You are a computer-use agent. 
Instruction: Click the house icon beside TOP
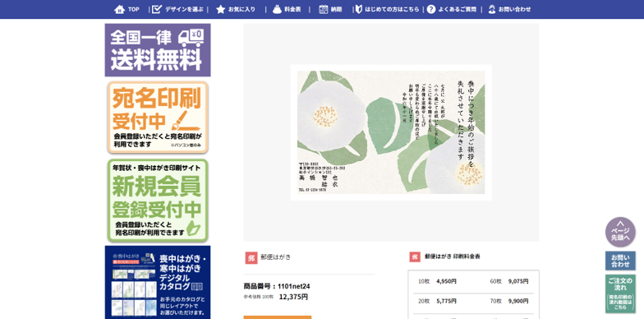[119, 9]
